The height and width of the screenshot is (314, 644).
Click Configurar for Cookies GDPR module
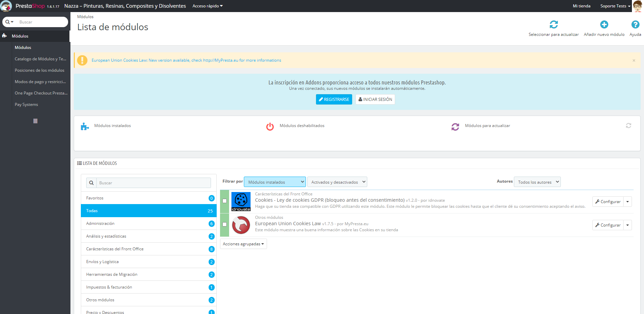608,202
